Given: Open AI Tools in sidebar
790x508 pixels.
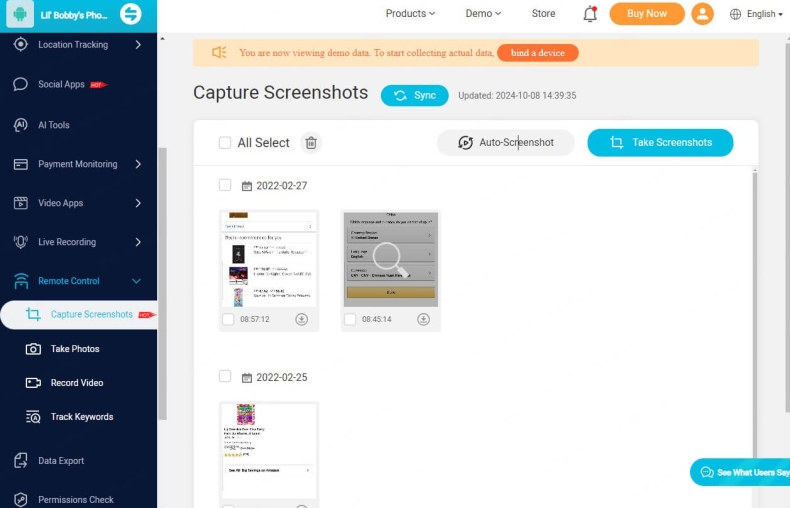Looking at the screenshot, I should (x=53, y=125).
